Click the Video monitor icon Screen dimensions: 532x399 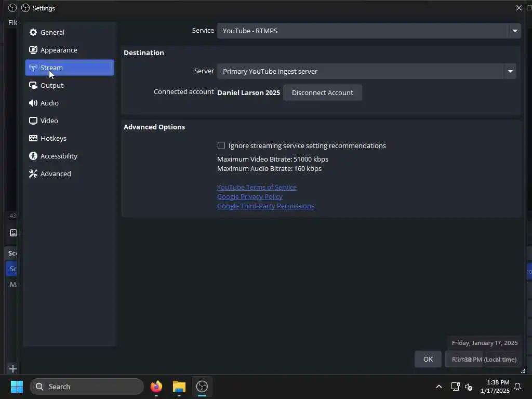pos(33,121)
